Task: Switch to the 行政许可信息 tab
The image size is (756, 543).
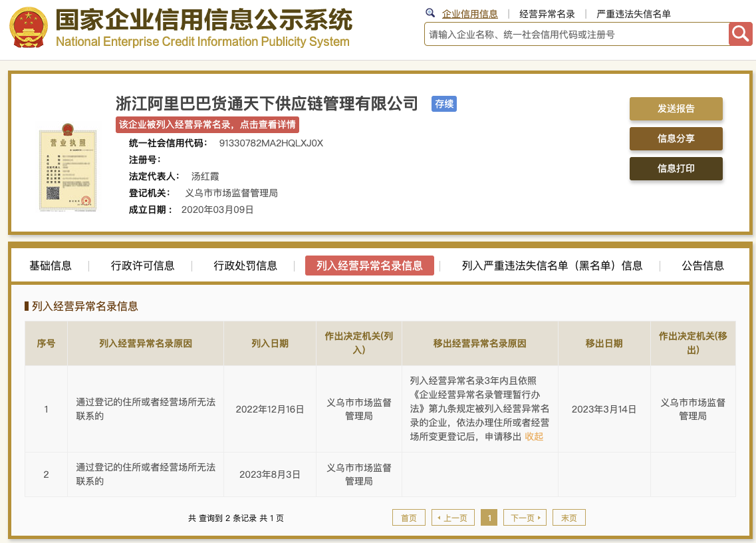Action: [143, 266]
